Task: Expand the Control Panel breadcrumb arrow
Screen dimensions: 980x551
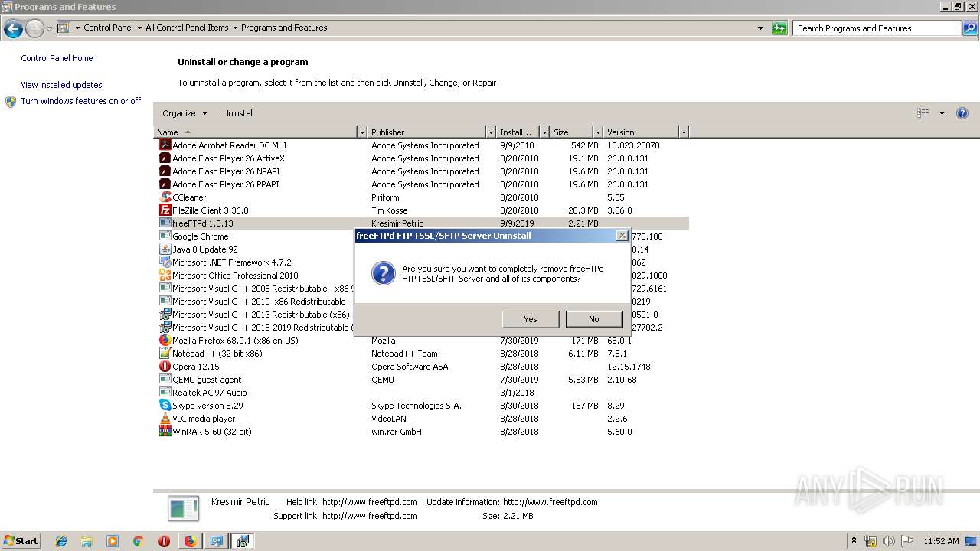Action: [x=139, y=28]
